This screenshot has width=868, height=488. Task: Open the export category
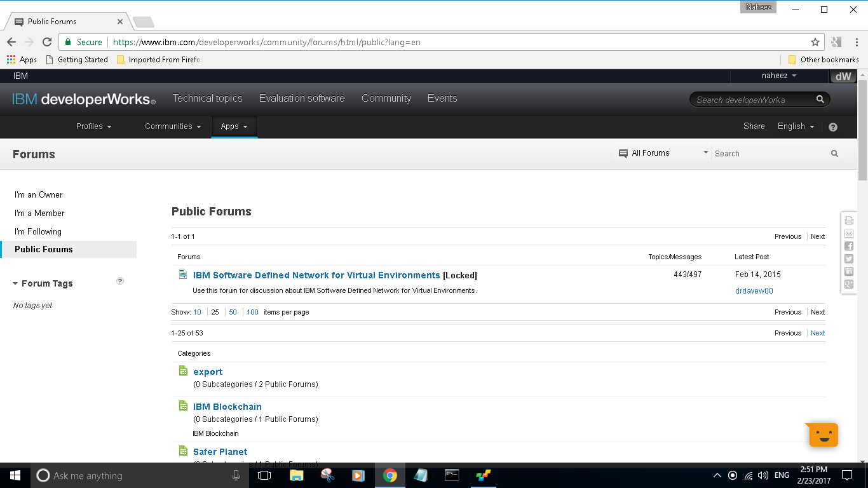pos(208,372)
